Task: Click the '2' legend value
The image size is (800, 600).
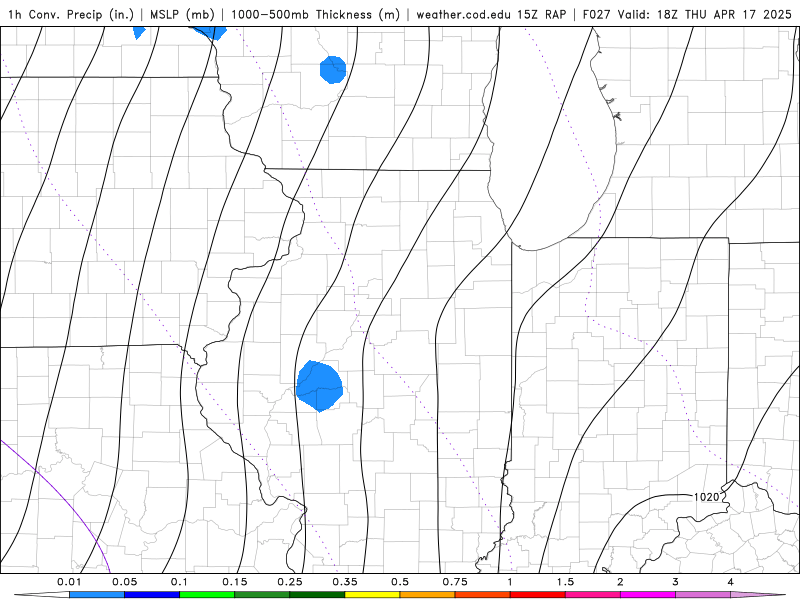Action: pos(620,582)
